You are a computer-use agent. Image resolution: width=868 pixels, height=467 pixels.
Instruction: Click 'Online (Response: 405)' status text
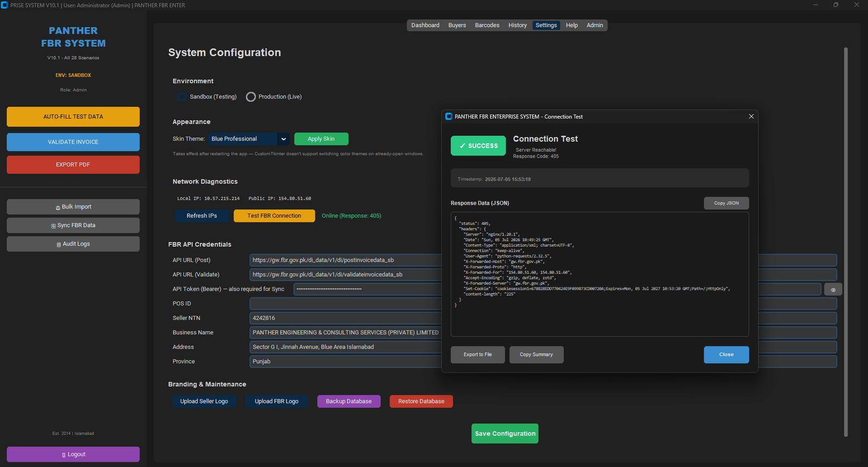pos(352,216)
